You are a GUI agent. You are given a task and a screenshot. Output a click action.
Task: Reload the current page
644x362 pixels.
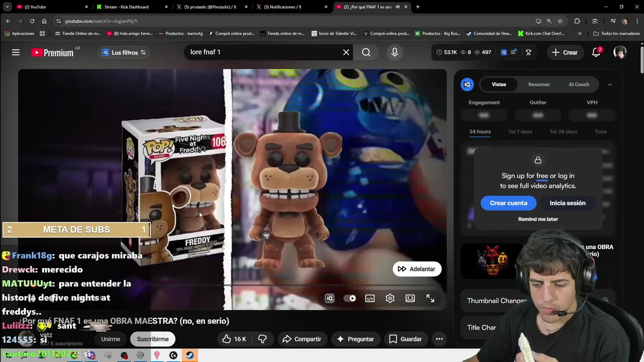(x=32, y=21)
